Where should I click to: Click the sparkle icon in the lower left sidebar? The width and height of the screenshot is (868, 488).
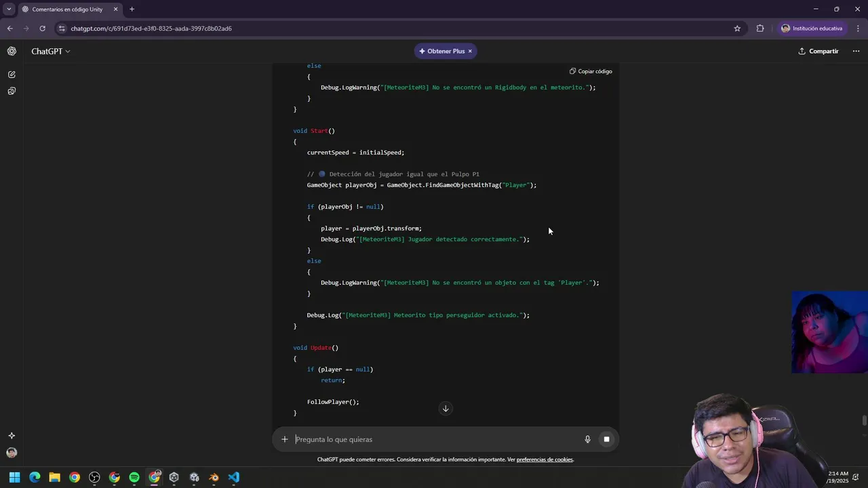pyautogui.click(x=12, y=436)
